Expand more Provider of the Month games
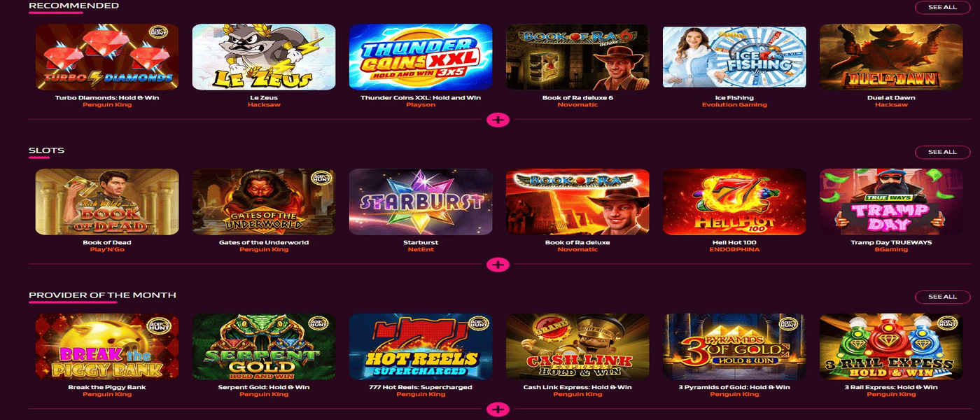Image resolution: width=980 pixels, height=420 pixels. [x=498, y=409]
